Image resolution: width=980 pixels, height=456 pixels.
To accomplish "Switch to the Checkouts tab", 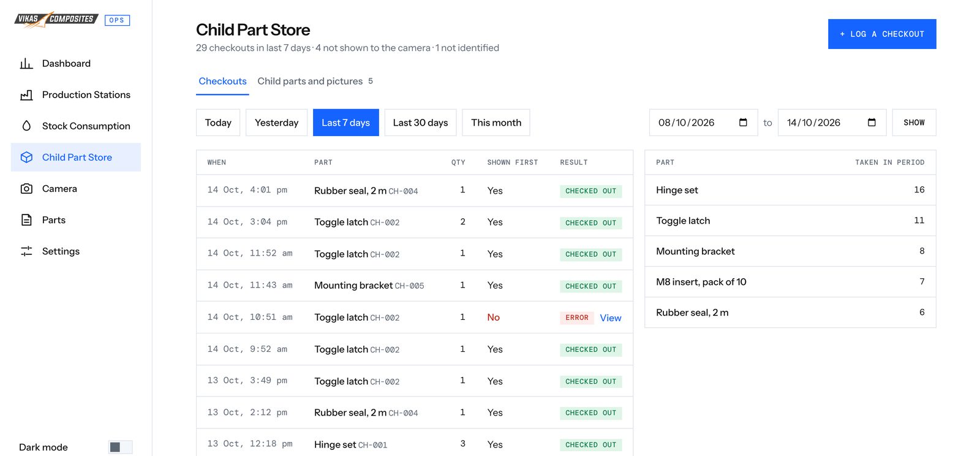I will (222, 81).
